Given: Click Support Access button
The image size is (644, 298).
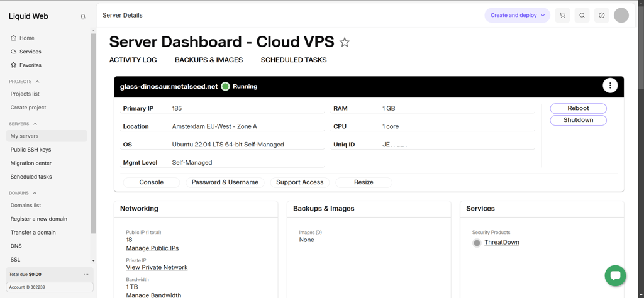Looking at the screenshot, I should [300, 182].
